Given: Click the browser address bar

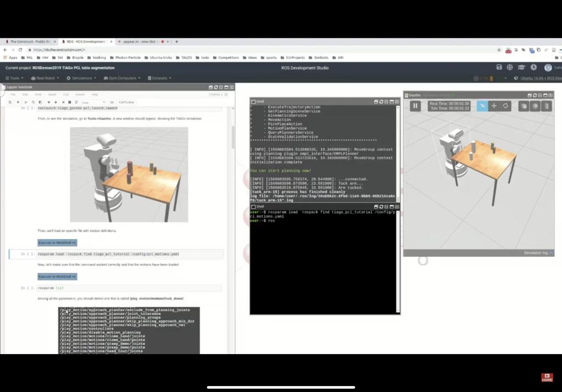Looking at the screenshot, I should click(262, 50).
